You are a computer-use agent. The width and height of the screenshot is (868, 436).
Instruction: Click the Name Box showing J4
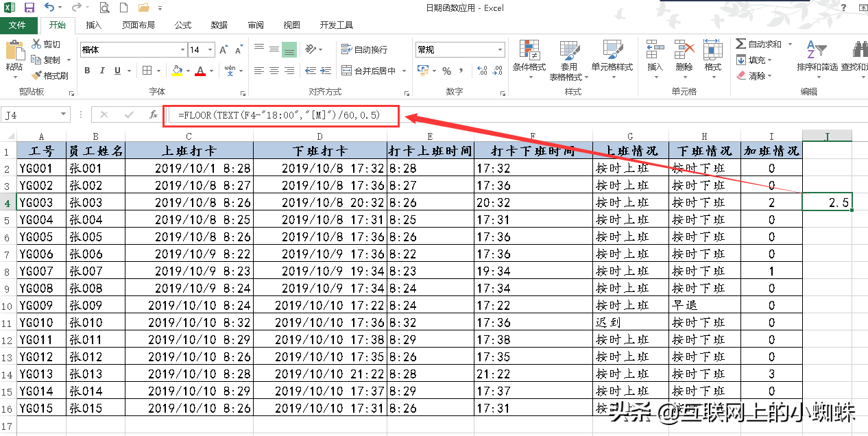(30, 115)
